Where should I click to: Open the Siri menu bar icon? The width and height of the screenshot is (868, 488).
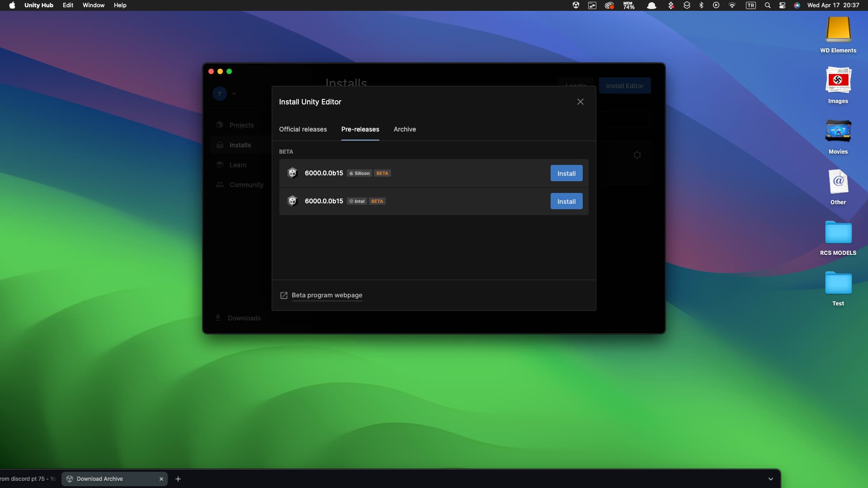point(797,5)
